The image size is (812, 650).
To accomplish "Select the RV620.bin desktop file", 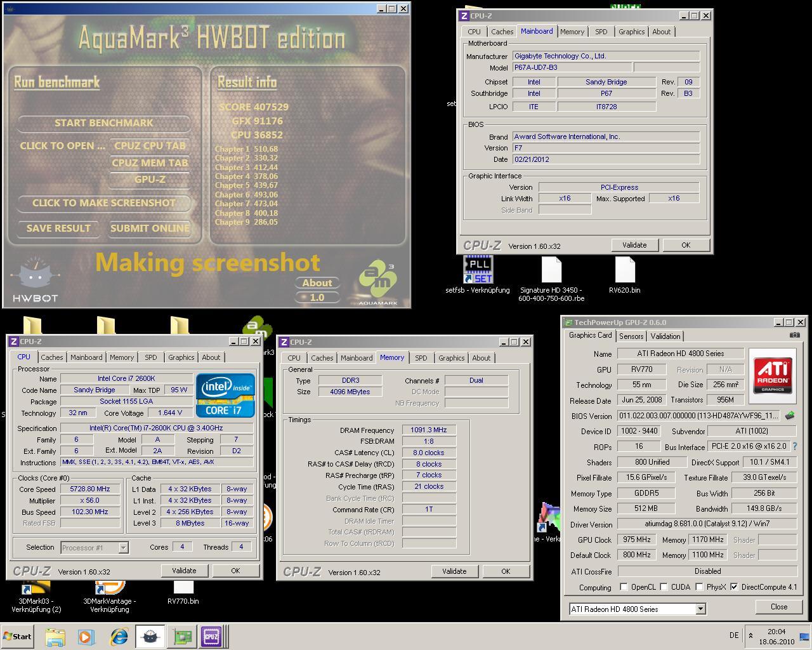I will click(624, 276).
